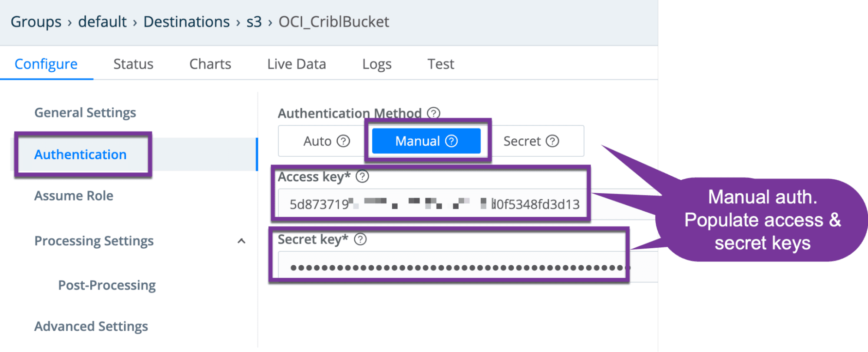The height and width of the screenshot is (352, 868).
Task: Click the Destinations breadcrumb link
Action: click(x=186, y=22)
